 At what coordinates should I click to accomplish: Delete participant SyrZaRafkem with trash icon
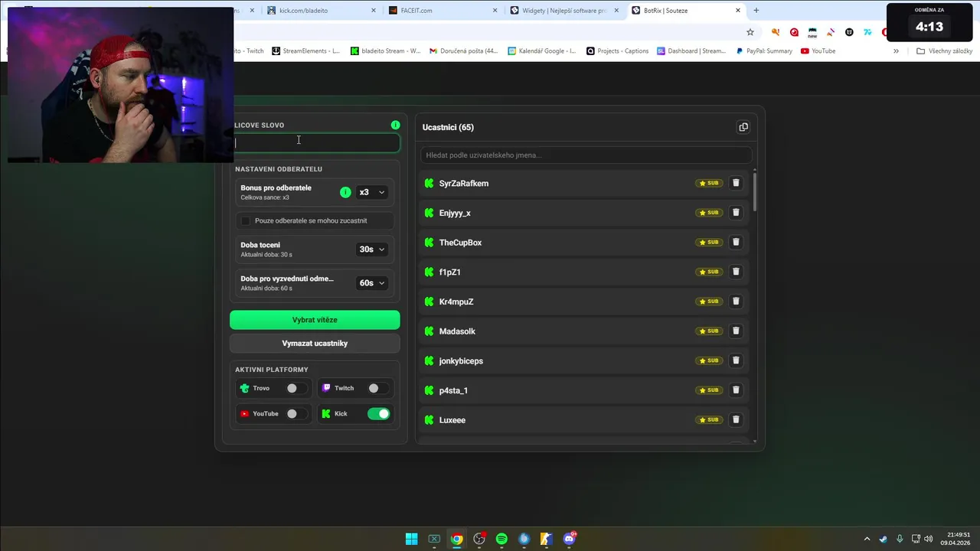[x=736, y=183]
